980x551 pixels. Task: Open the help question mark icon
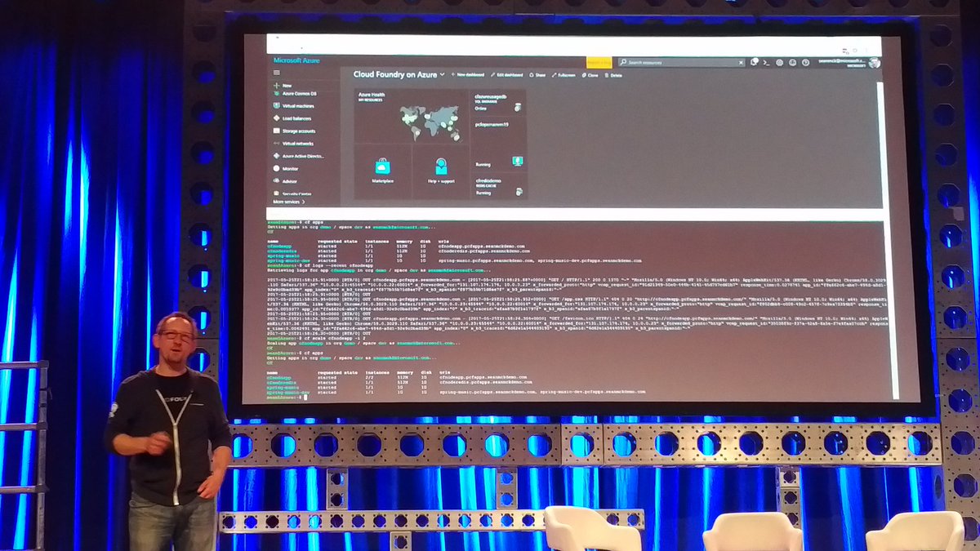pos(804,62)
